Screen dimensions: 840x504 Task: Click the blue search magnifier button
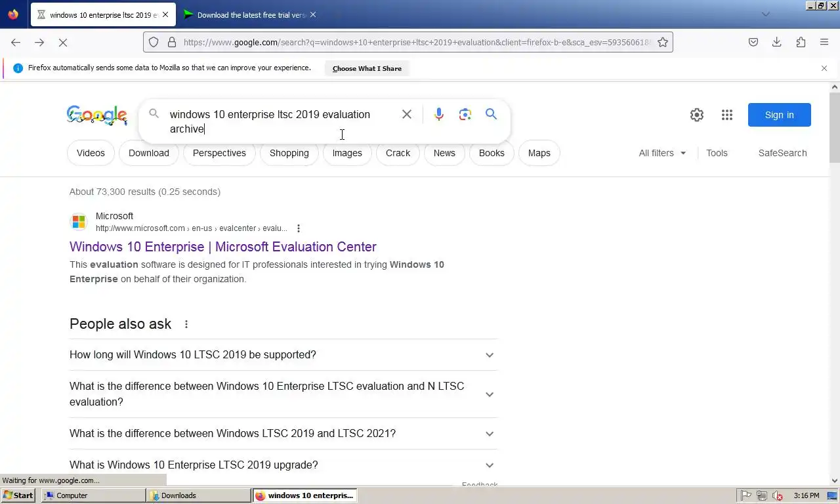coord(491,114)
